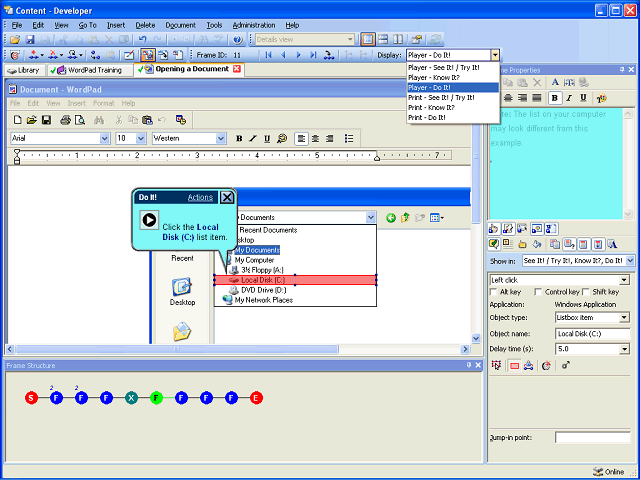Click WordPad Bold button in screenshot
This screenshot has height=480, width=640.
coord(239,139)
